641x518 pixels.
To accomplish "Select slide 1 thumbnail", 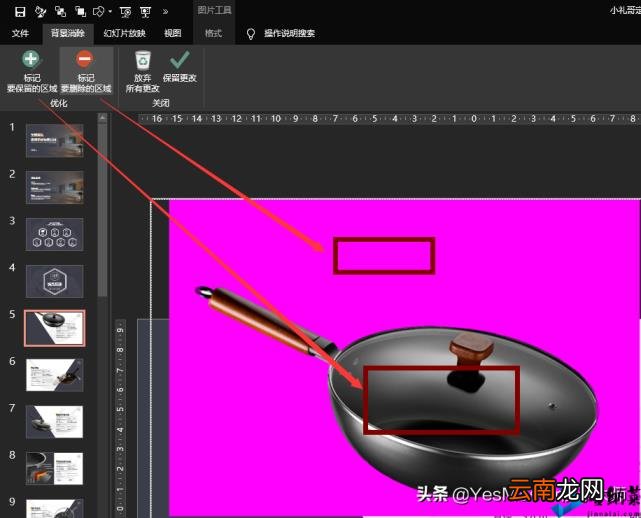I will click(x=55, y=141).
